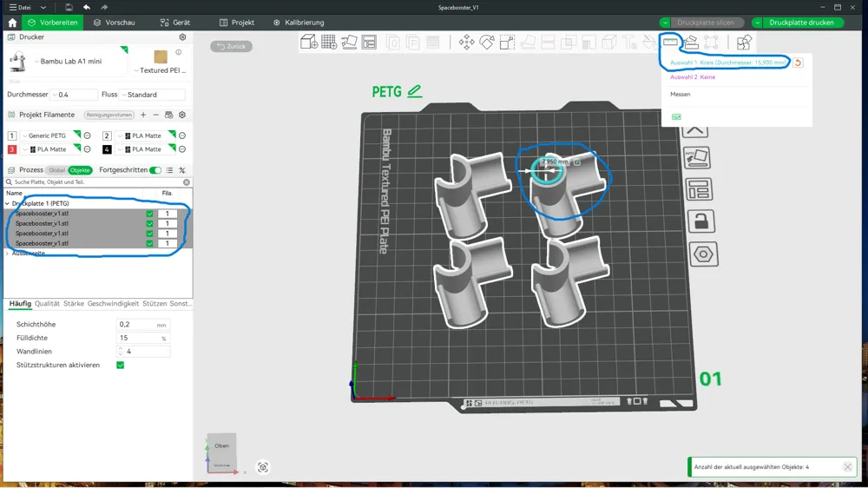Clear the object search field with X

pyautogui.click(x=187, y=182)
